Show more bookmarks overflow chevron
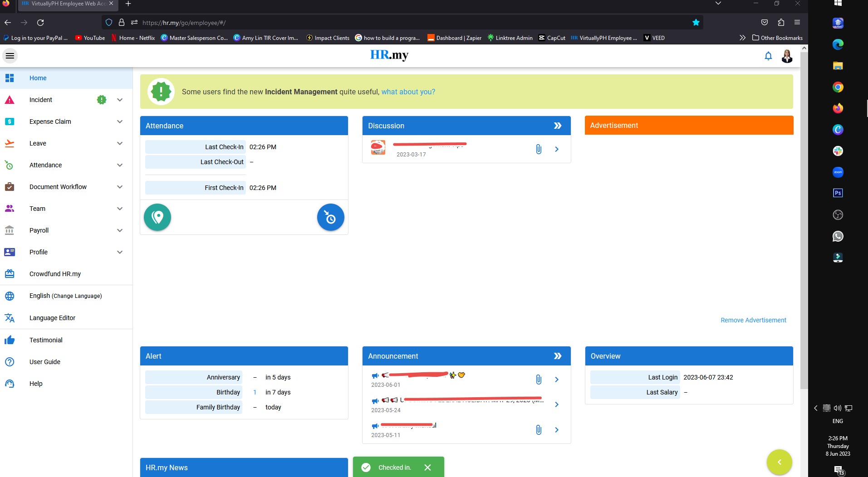The height and width of the screenshot is (477, 868). tap(742, 38)
